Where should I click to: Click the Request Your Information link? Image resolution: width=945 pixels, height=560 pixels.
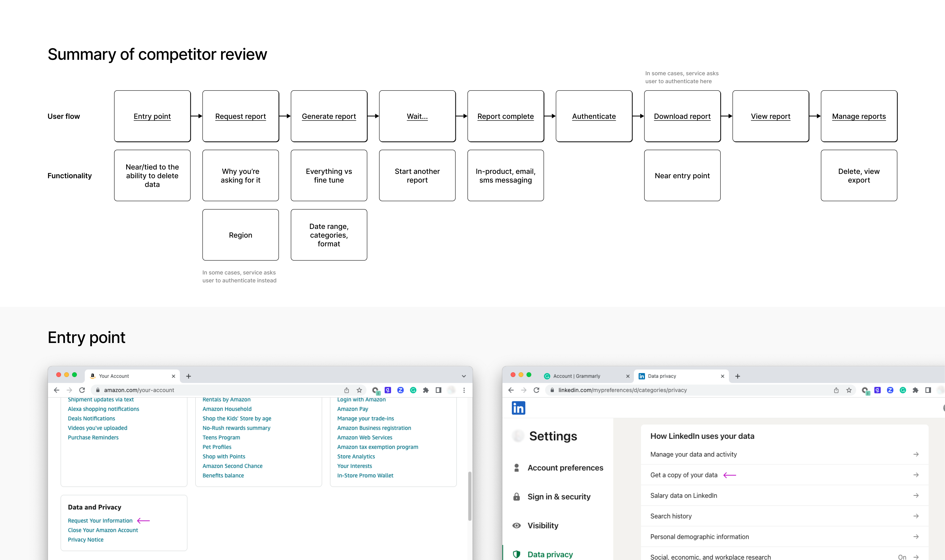pyautogui.click(x=100, y=520)
